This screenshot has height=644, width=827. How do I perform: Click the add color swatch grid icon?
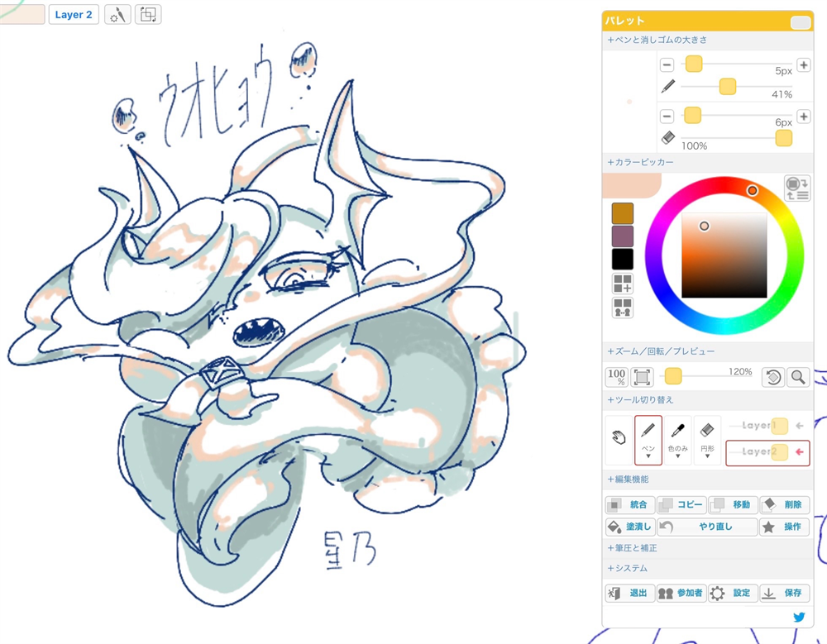point(623,284)
